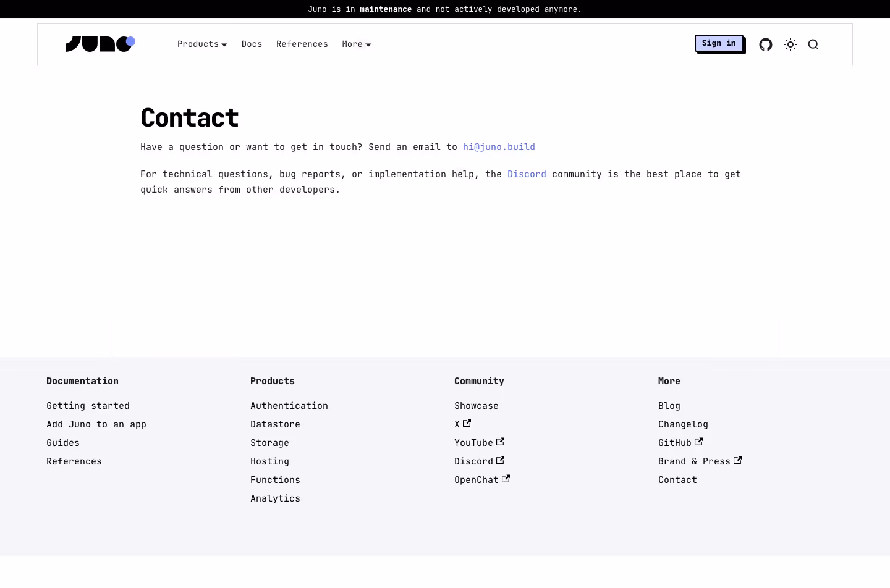Open Authentication product link
This screenshot has width=890, height=588.
point(289,406)
